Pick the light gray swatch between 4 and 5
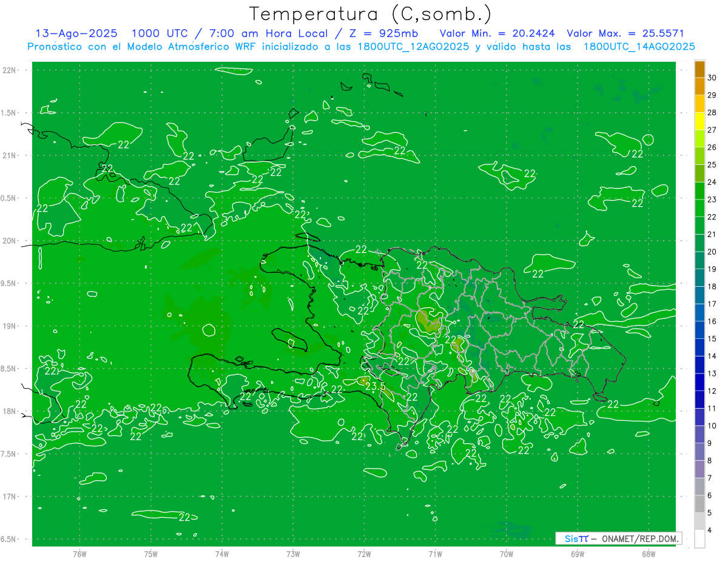Viewport: 728px width, 562px height. (x=699, y=521)
